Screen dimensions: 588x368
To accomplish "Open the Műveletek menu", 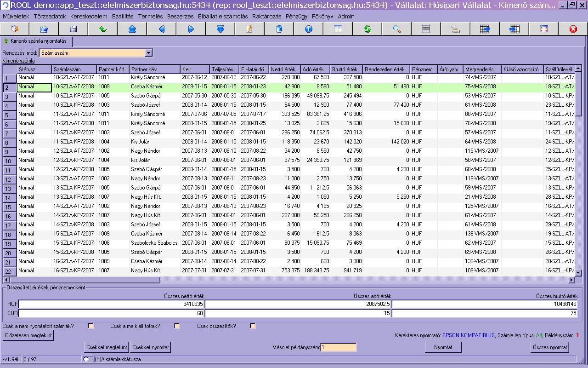I will 16,16.
